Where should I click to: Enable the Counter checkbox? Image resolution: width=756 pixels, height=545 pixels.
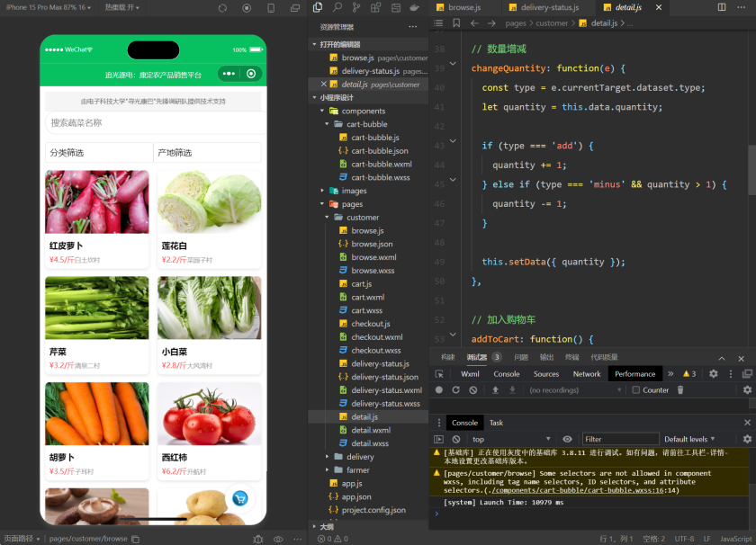click(x=635, y=390)
